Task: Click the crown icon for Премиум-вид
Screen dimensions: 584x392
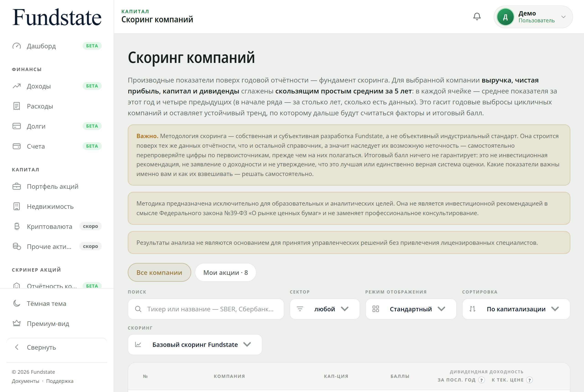Action: tap(16, 323)
